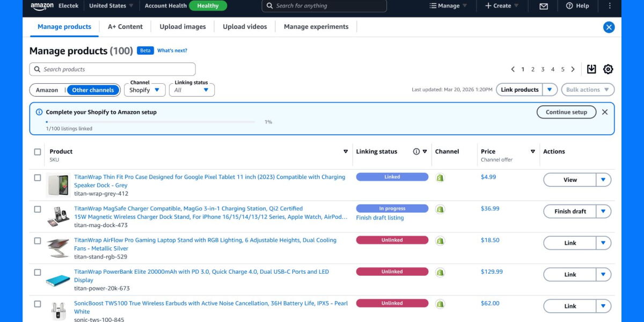Check the TitanWrap Thin Fit Pro Case row

click(38, 178)
